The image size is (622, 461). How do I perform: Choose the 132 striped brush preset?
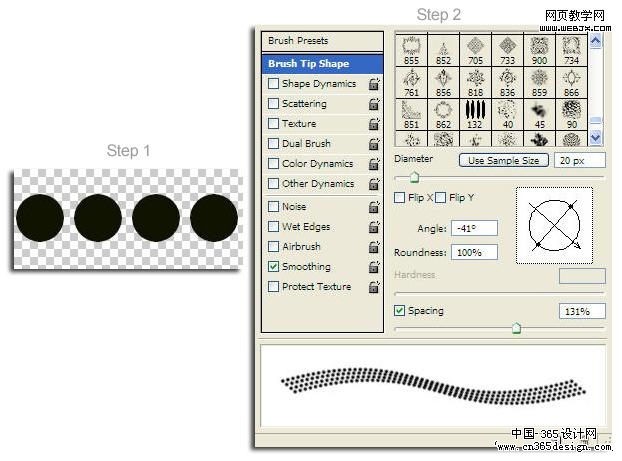pyautogui.click(x=475, y=114)
